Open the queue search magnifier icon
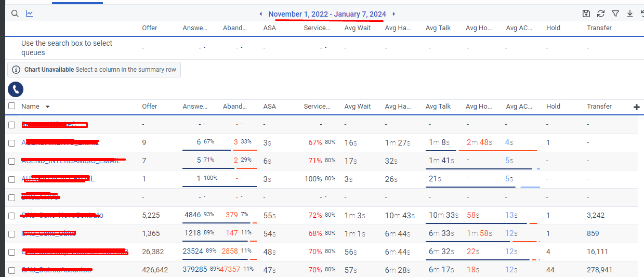The width and height of the screenshot is (644, 277). click(15, 14)
